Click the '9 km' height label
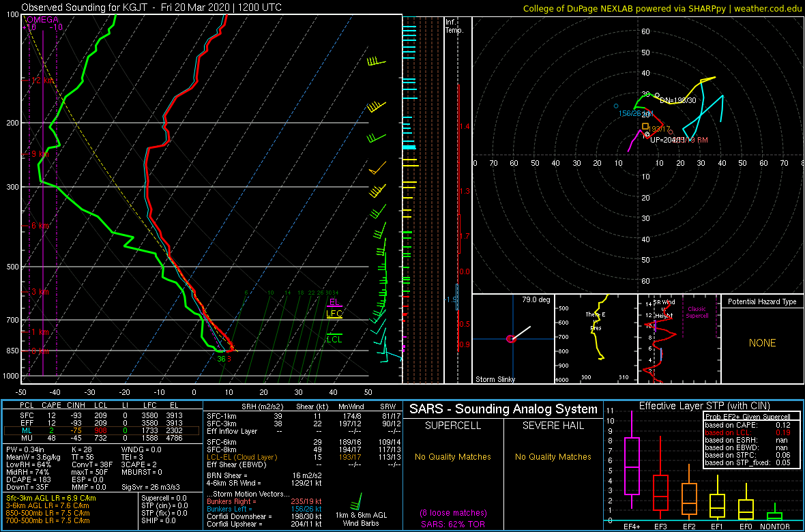 click(40, 154)
